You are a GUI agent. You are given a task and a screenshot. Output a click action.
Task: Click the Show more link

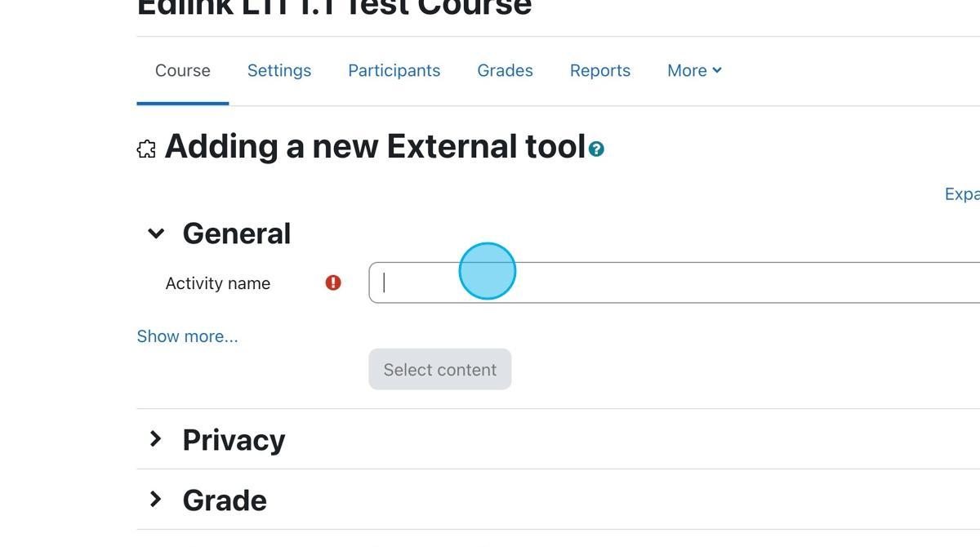(x=187, y=336)
